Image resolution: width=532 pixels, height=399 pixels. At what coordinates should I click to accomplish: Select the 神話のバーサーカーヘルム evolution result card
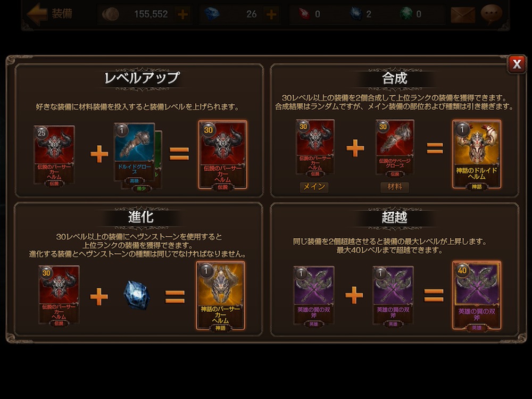click(x=220, y=295)
